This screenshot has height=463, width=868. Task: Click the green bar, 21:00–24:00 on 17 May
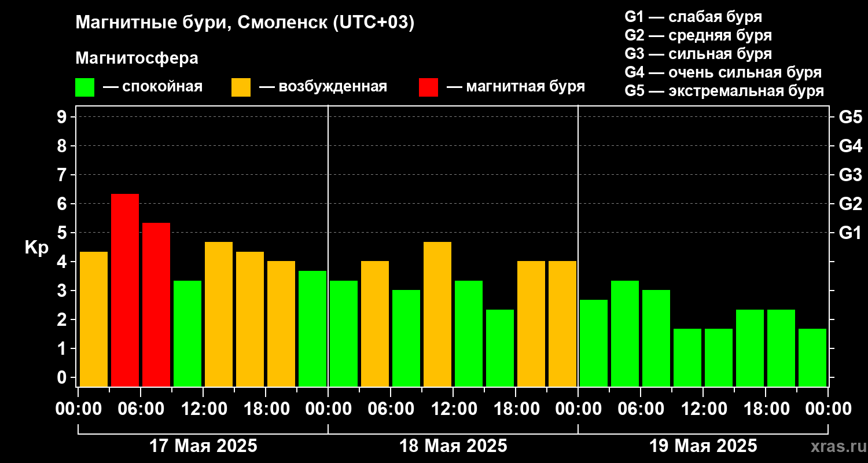click(312, 329)
